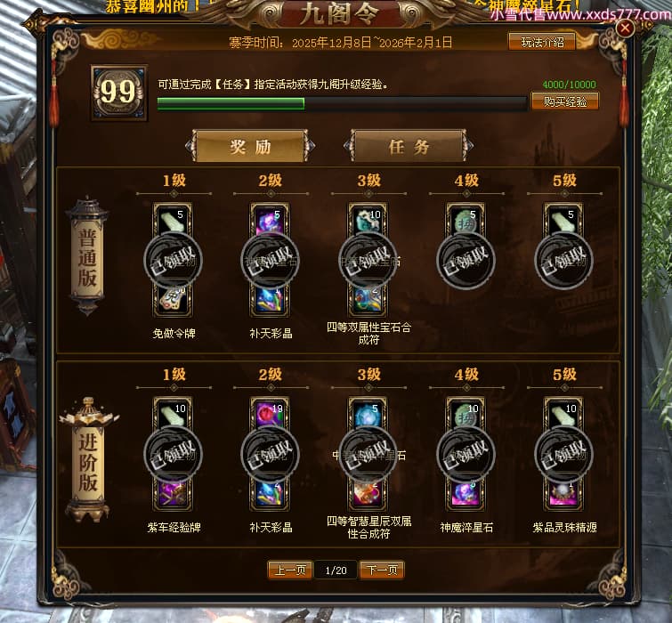Viewport: 672px width, 623px height.
Task: Click the level 99 badge emblem
Action: point(118,93)
